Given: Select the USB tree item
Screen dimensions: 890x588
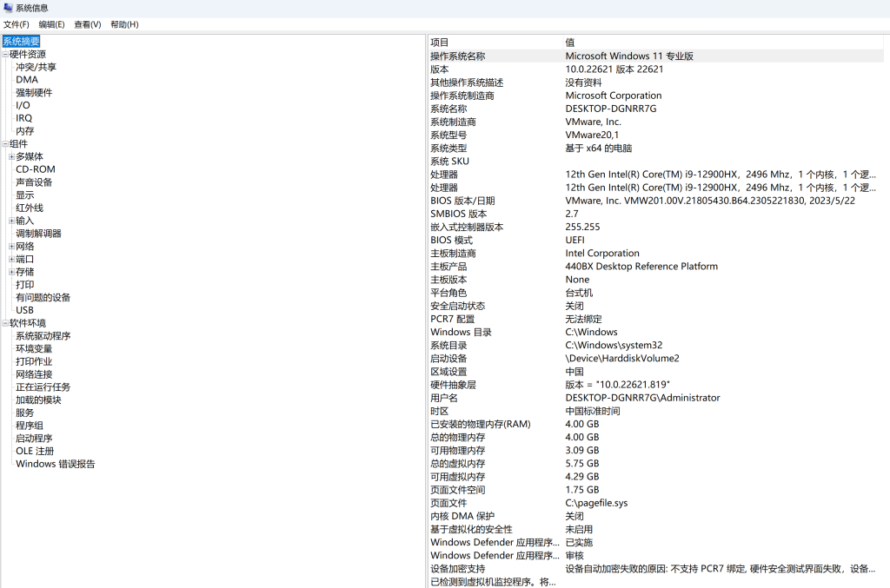Looking at the screenshot, I should coord(24,310).
